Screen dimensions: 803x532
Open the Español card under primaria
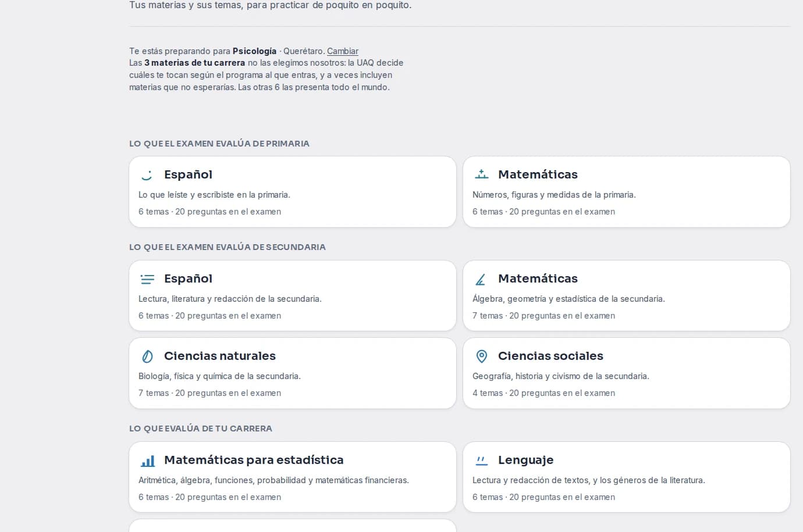293,192
